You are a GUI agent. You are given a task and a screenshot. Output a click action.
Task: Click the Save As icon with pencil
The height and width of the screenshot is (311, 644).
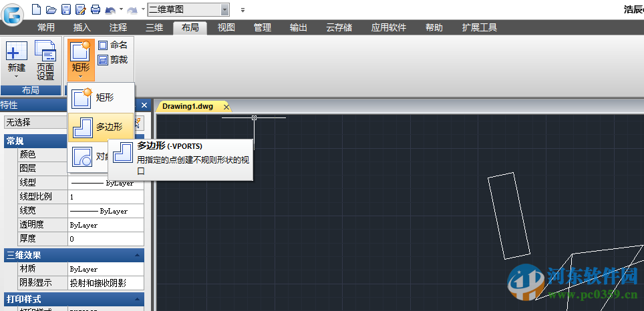pyautogui.click(x=80, y=9)
